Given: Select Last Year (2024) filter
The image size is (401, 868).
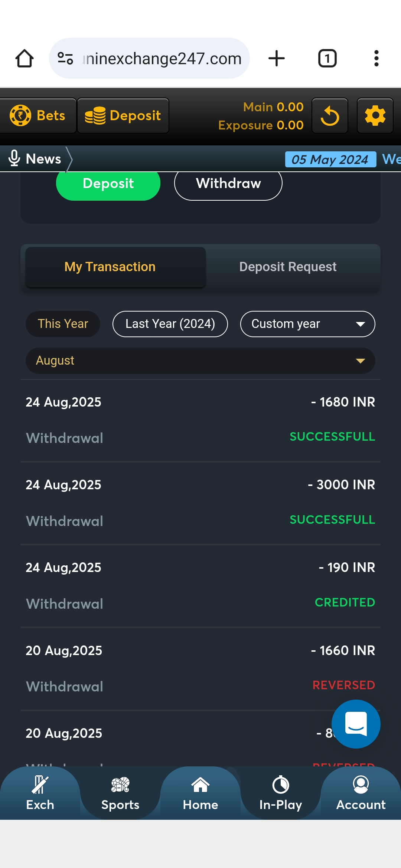Looking at the screenshot, I should (170, 324).
